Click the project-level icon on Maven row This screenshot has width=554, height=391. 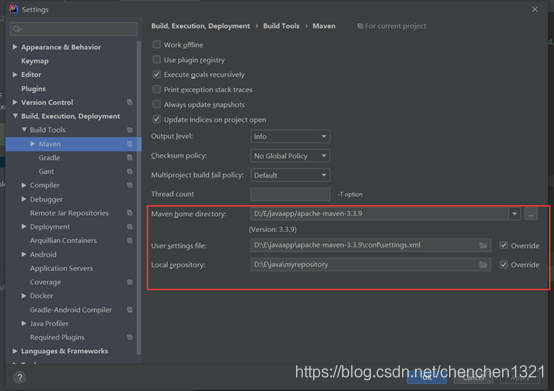(x=130, y=144)
